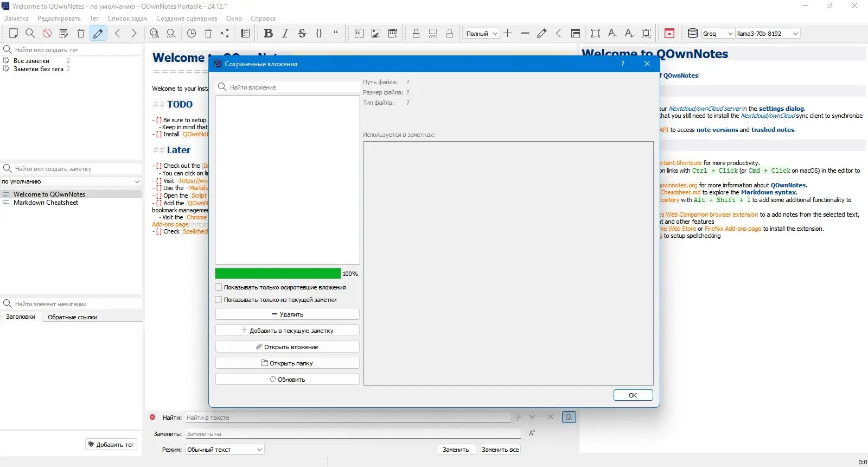Click the Открыть вложение button
Screen dimensions: 868x467
[x=288, y=347]
